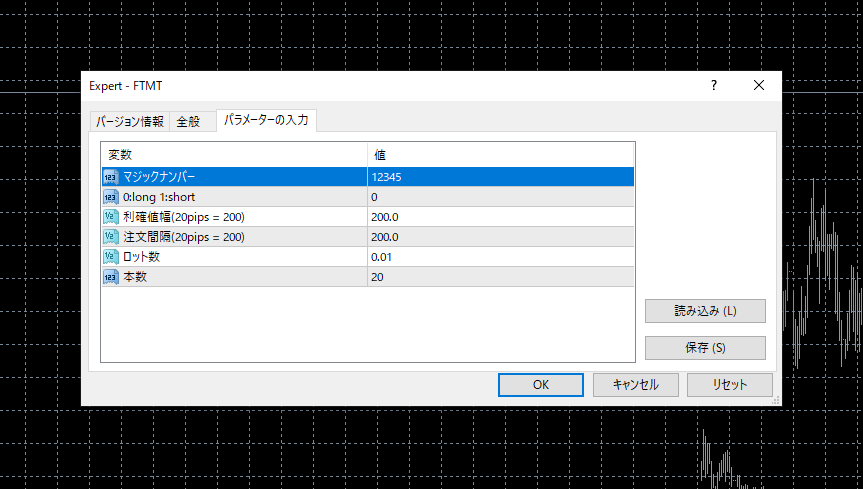Click the 変数 column header
Viewport: 863px width, 489px height.
[233, 155]
